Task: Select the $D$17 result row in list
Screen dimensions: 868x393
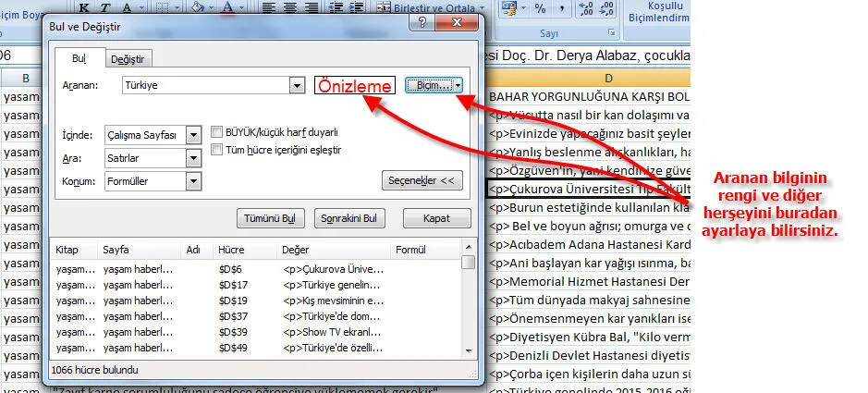Action: [231, 284]
